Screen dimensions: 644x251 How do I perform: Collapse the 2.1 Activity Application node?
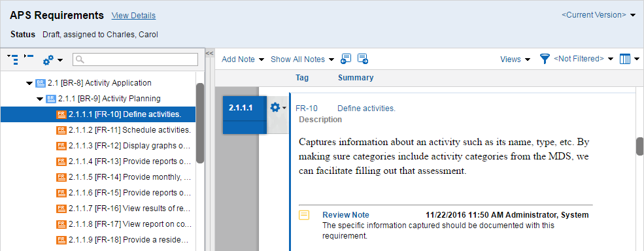tap(29, 83)
